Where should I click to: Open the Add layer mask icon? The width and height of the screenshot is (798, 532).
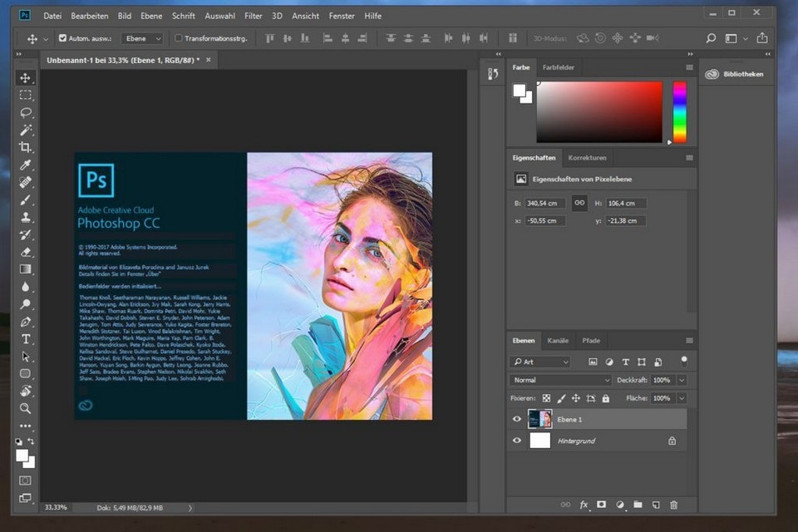coord(601,505)
